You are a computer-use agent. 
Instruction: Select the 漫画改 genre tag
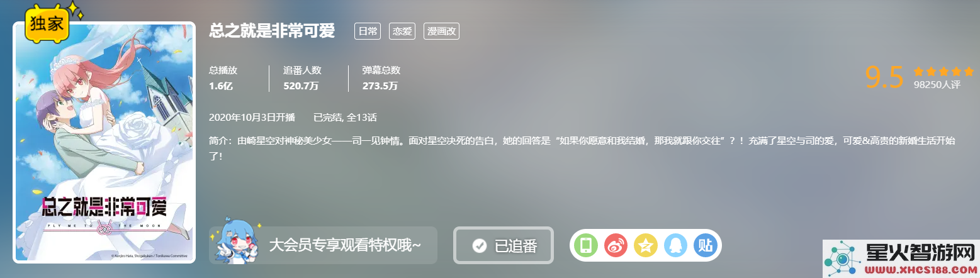[x=441, y=31]
